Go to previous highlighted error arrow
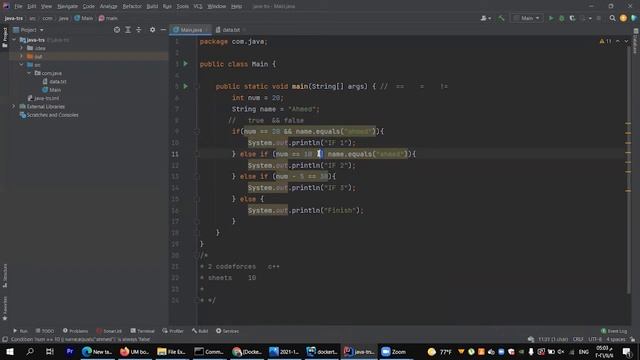Screen dimensions: 640x360 pyautogui.click(x=618, y=41)
